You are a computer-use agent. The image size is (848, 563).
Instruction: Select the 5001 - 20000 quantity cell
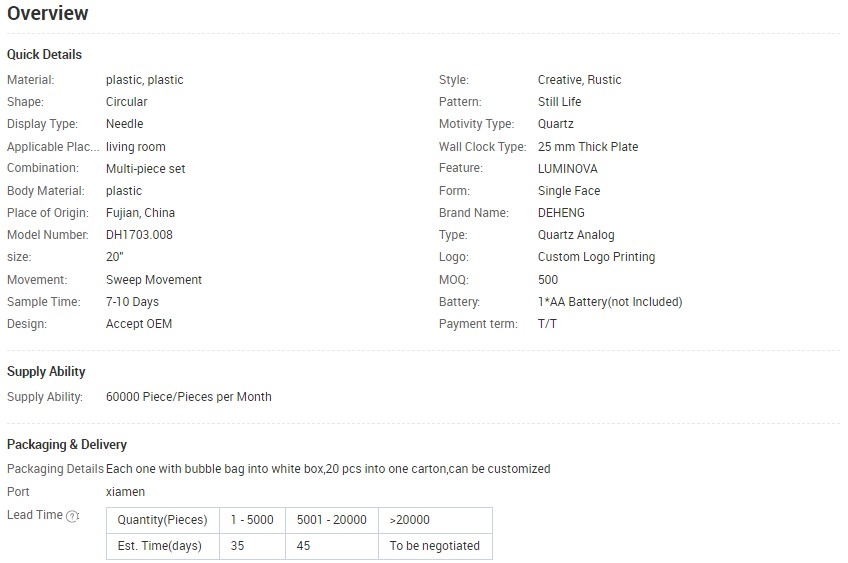(332, 520)
